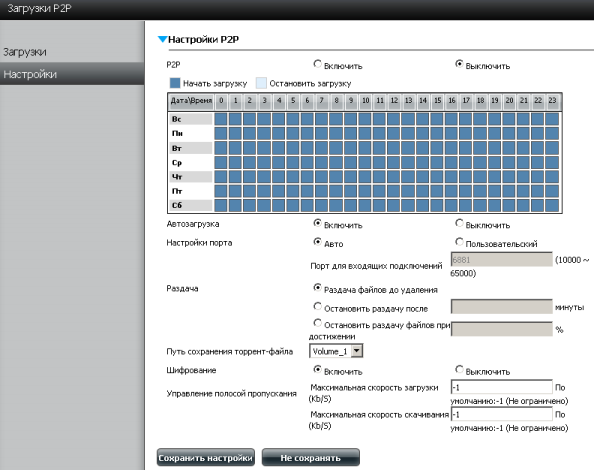Screen dimensions: 594x470
Task: Focus the Максимальная скорость скачивания field
Action: click(x=502, y=414)
